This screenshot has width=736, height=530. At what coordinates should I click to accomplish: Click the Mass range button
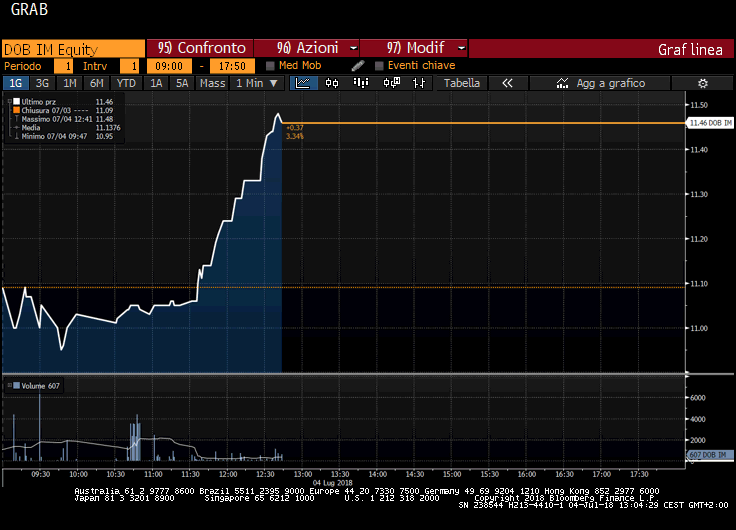tap(212, 83)
